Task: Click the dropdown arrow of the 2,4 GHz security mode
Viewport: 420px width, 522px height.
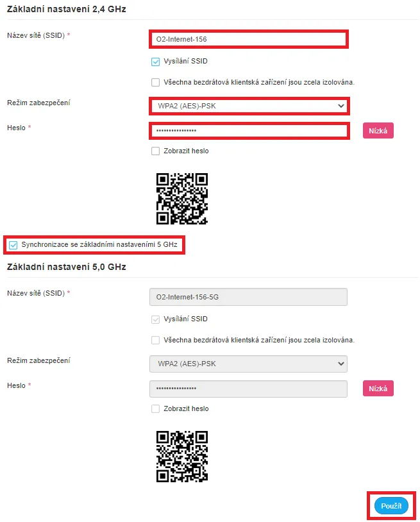Action: point(340,106)
